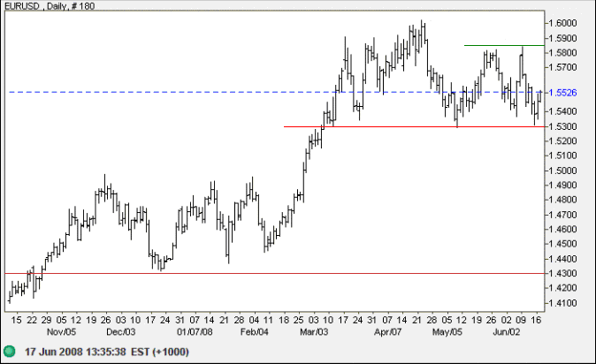
Task: Click the 'May/05' month label
Action: point(447,332)
